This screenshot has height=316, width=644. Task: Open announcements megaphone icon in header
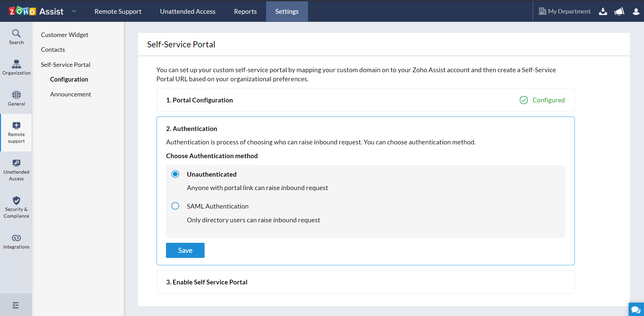point(619,11)
